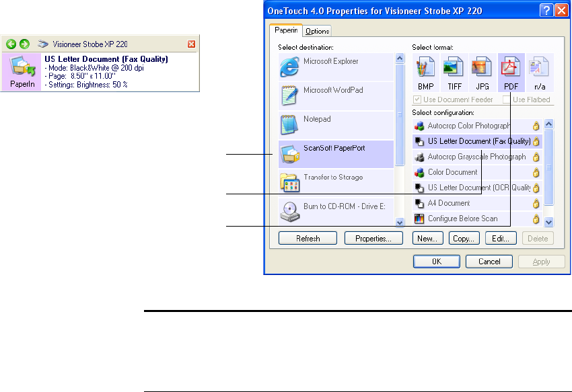Viewport: 572px width, 392px height.
Task: Close the OneTouch button panel
Action: click(192, 44)
